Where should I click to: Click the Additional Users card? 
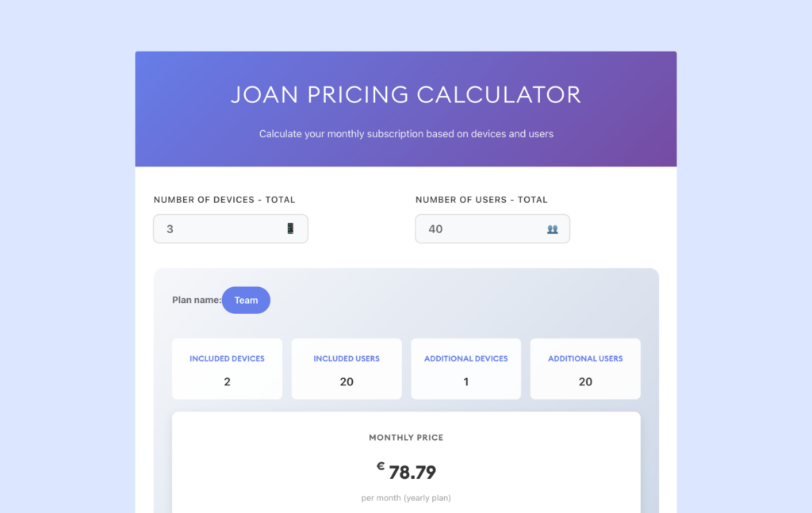(584, 369)
